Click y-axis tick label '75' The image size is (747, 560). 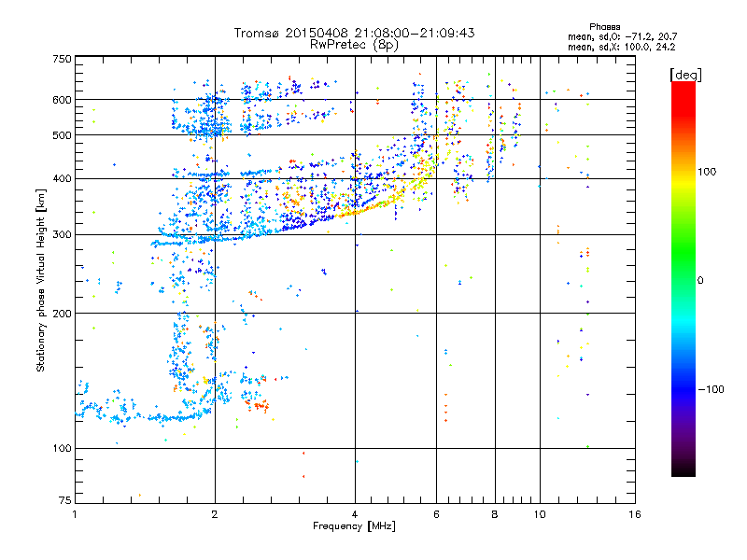pyautogui.click(x=65, y=500)
